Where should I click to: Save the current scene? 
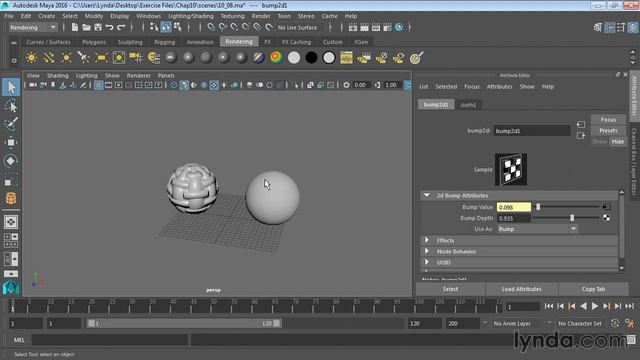[98, 27]
